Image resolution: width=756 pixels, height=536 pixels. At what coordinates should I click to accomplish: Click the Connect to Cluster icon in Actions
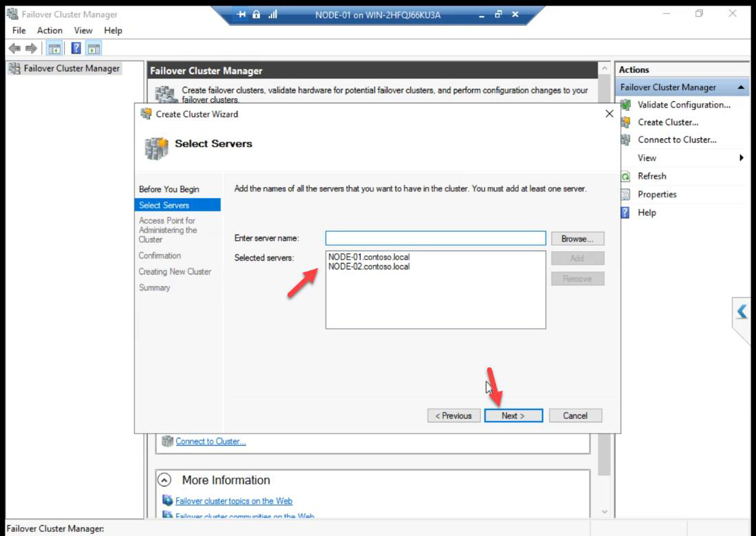click(x=626, y=140)
